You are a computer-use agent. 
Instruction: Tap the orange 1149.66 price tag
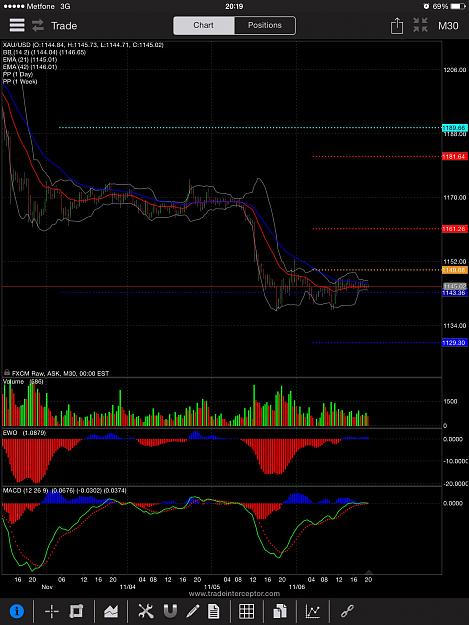pyautogui.click(x=455, y=270)
